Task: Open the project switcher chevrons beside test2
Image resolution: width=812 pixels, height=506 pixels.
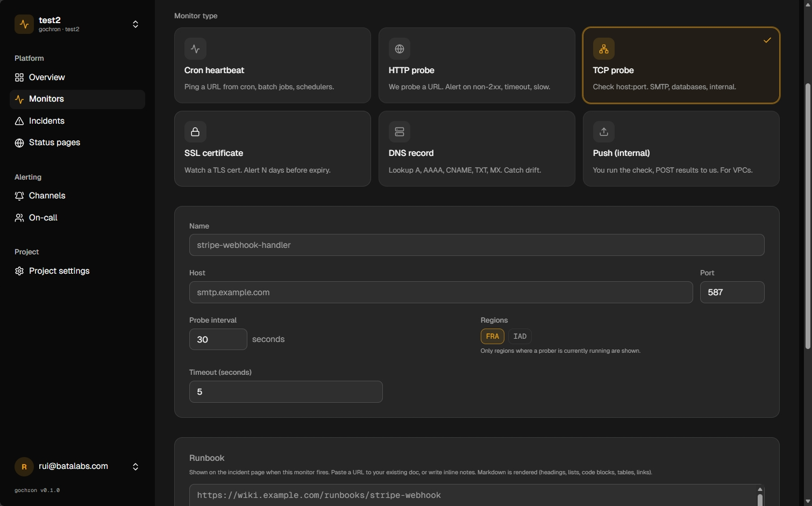Action: tap(136, 24)
